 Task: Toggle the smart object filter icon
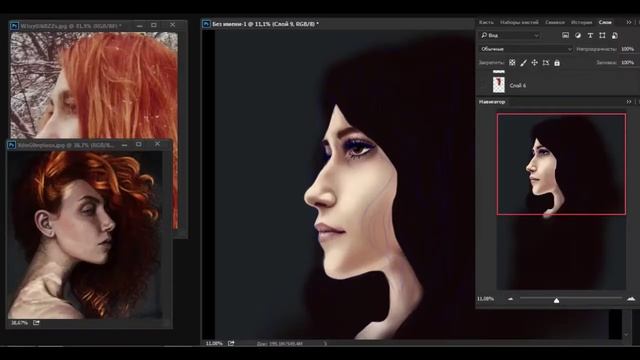point(615,36)
